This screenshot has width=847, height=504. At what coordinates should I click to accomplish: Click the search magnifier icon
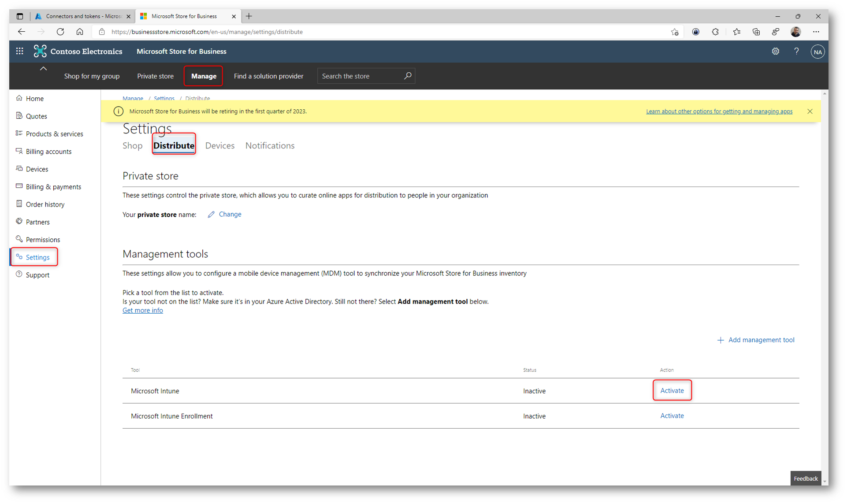408,76
